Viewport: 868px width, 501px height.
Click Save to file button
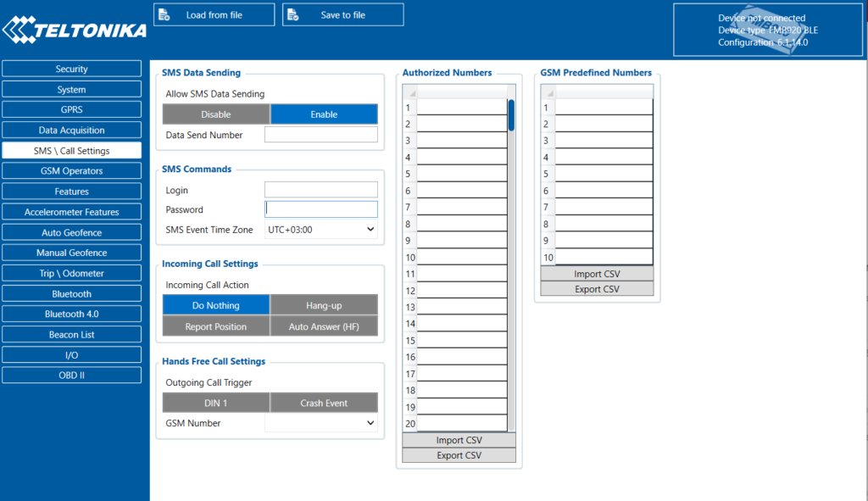coord(342,15)
